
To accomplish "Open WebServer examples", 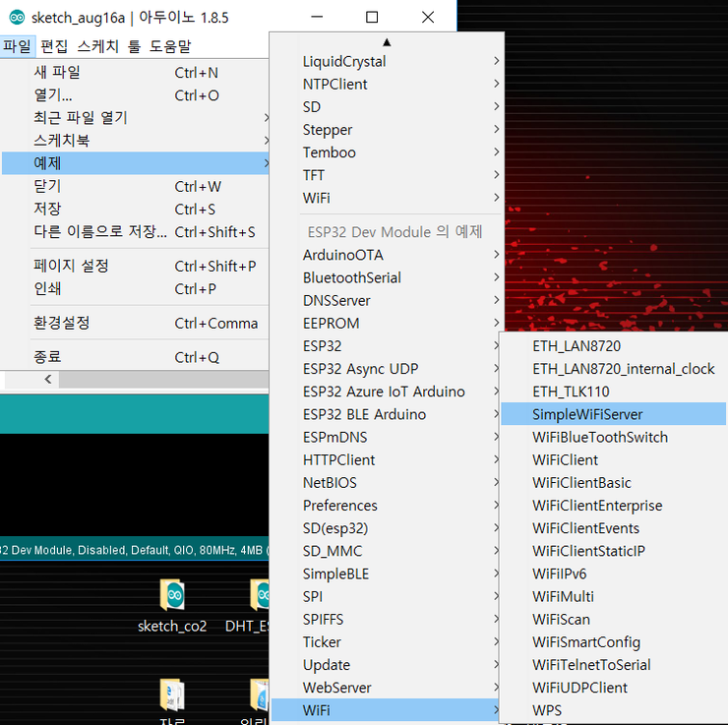I will [x=386, y=688].
